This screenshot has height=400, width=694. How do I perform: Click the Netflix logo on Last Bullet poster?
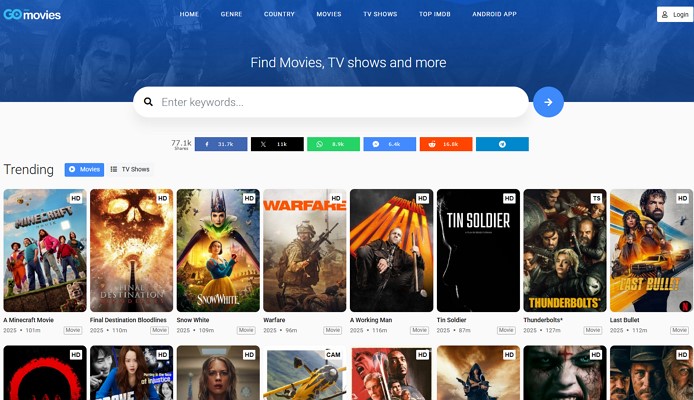[x=685, y=305]
